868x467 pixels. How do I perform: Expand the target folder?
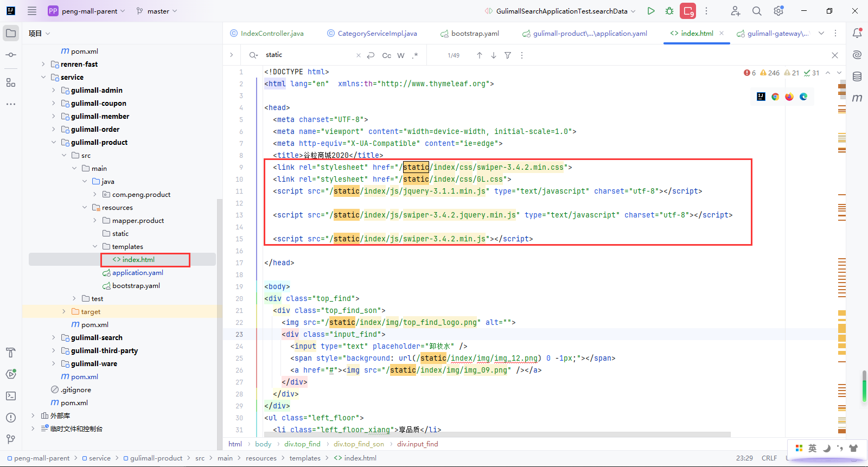pyautogui.click(x=64, y=311)
